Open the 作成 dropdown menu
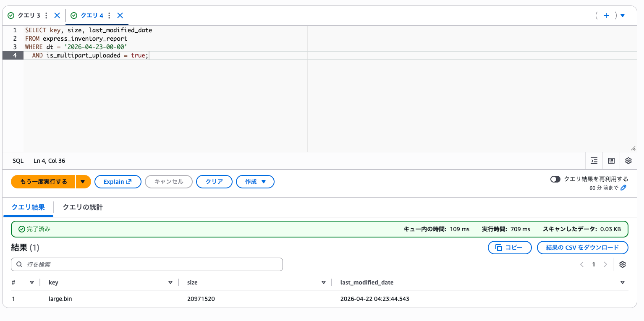Image resolution: width=644 pixels, height=321 pixels. (255, 182)
